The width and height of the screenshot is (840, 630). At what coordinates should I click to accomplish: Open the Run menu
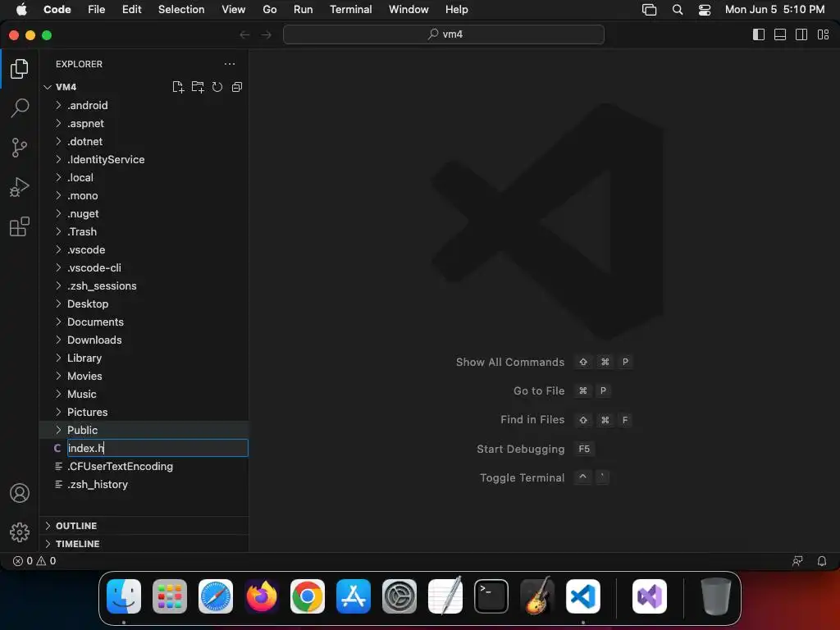304,10
